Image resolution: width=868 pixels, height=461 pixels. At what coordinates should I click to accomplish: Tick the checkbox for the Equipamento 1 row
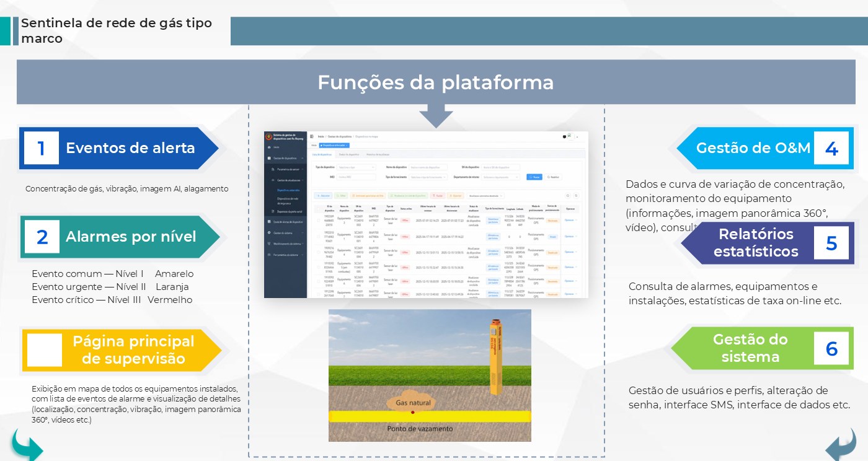(318, 236)
